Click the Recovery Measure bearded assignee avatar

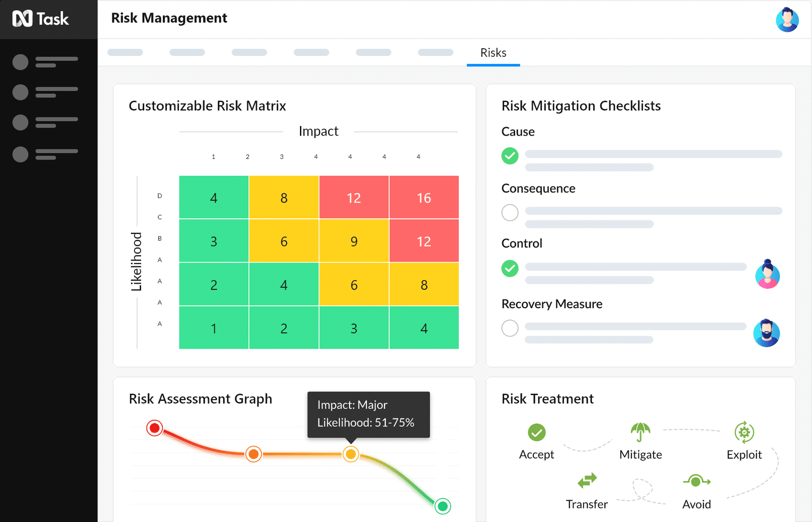coord(766,333)
